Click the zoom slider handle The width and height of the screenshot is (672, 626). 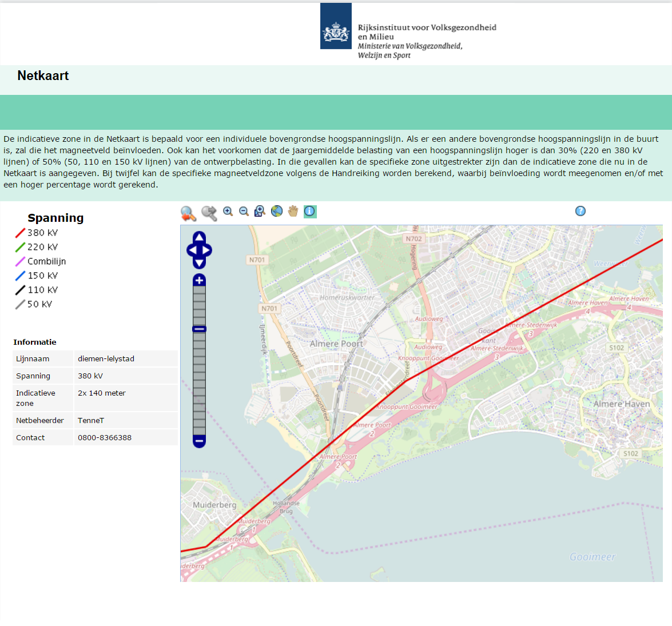click(199, 329)
